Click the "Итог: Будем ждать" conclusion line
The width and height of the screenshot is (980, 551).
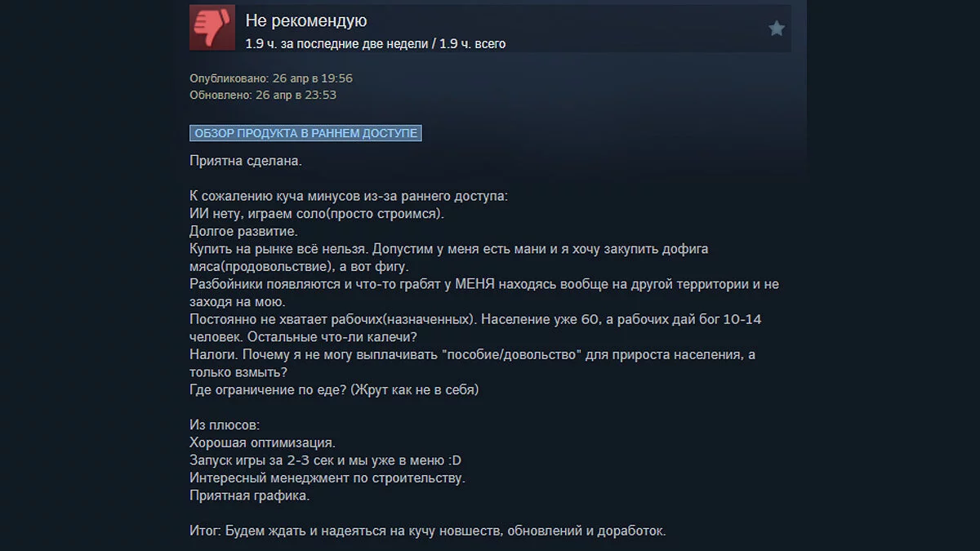pos(428,531)
